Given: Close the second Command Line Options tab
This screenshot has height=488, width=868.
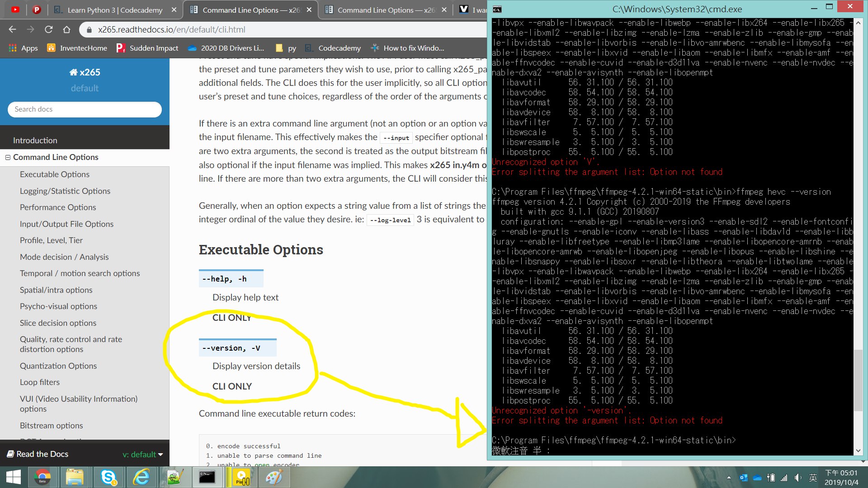Looking at the screenshot, I should [444, 9].
